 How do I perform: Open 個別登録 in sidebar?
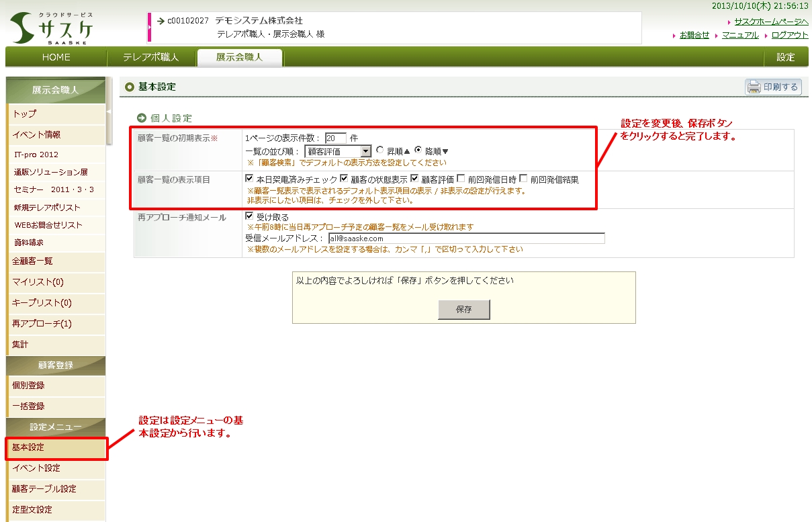pos(56,386)
